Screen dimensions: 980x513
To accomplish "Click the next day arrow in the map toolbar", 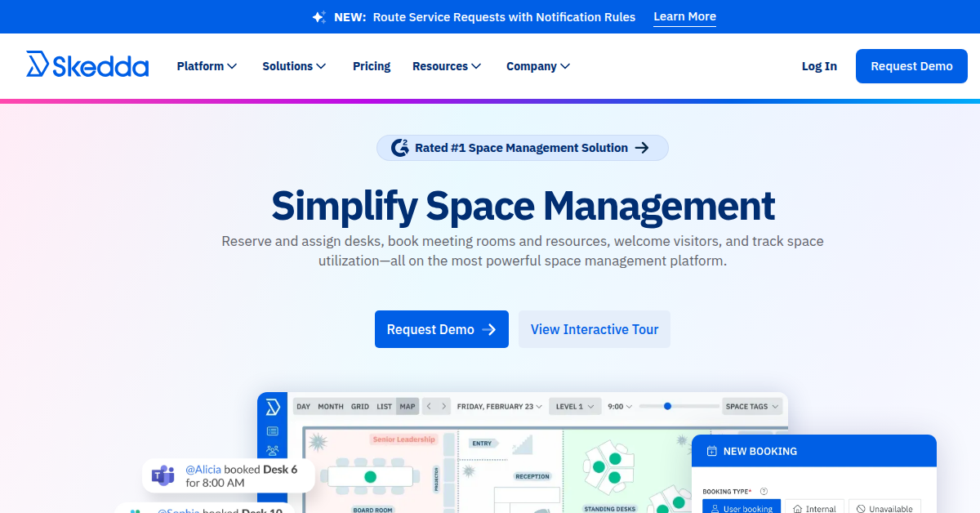I will tap(443, 406).
